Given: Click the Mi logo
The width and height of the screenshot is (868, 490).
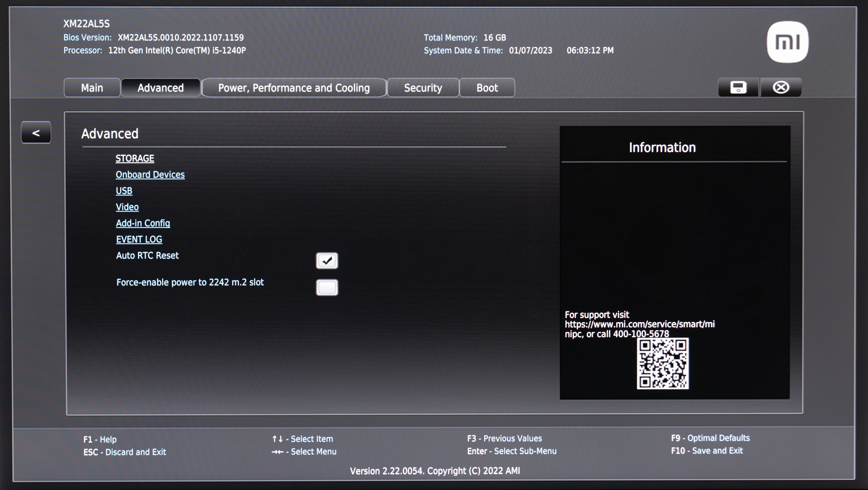Looking at the screenshot, I should [x=787, y=42].
